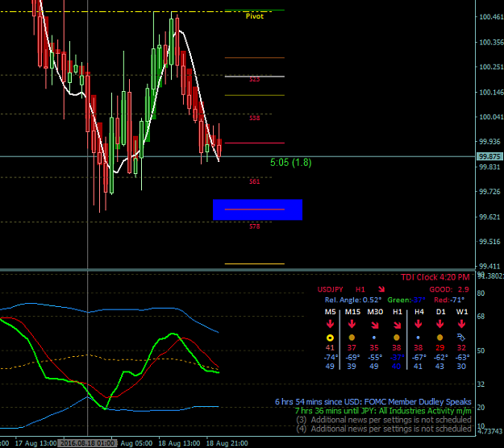Click the orange dot icon under M15
The image size is (504, 448).
(352, 338)
